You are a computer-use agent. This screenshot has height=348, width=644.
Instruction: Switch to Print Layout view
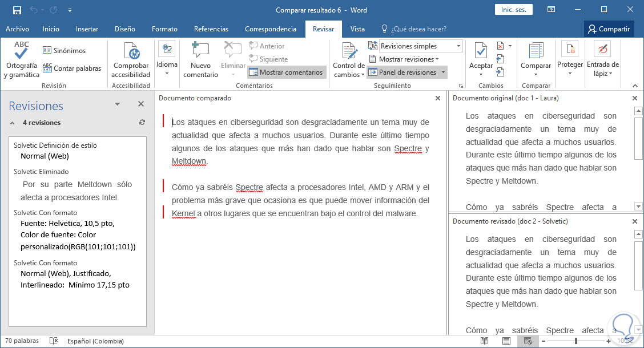pyautogui.click(x=506, y=341)
